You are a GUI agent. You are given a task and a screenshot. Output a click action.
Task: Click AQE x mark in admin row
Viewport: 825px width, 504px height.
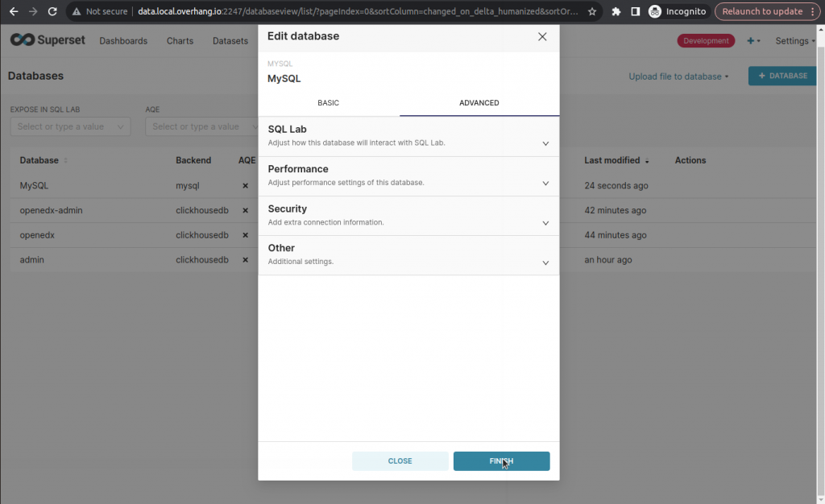[245, 259]
